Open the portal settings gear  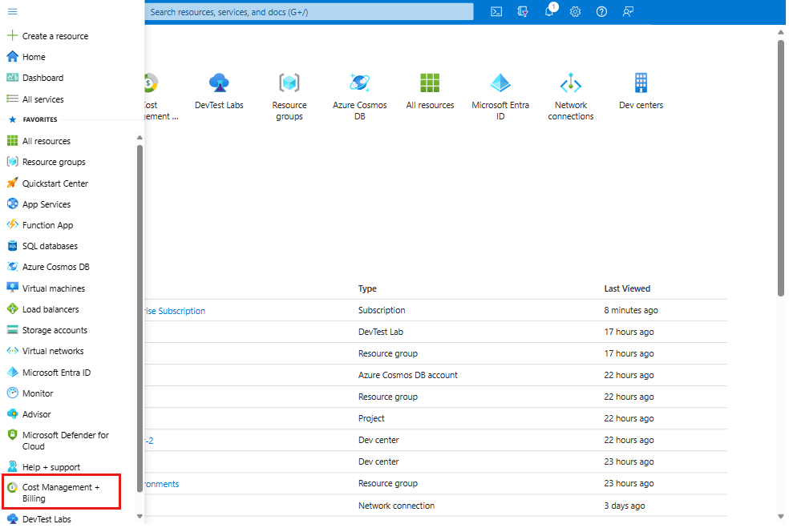575,11
